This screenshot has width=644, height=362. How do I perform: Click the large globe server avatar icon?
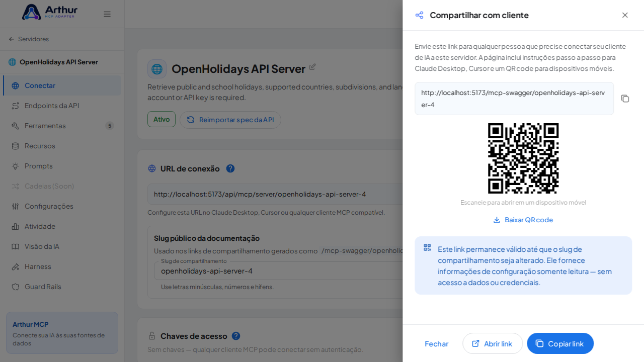click(157, 69)
